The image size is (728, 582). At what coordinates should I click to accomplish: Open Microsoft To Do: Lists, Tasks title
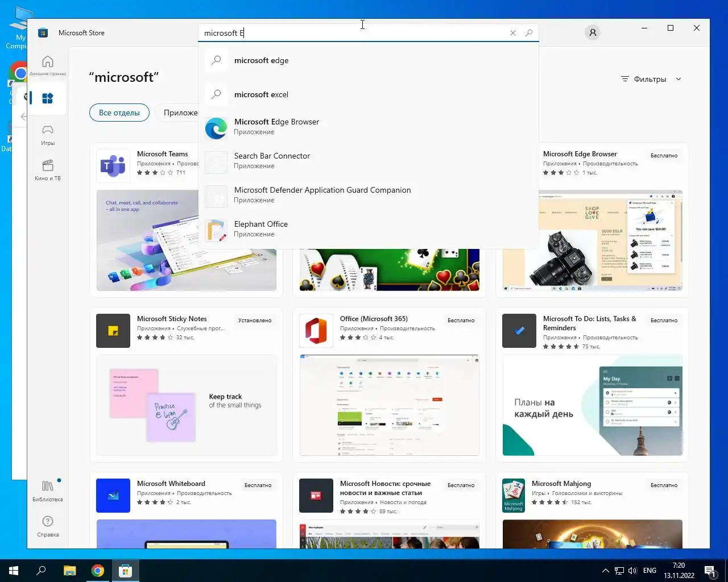(590, 323)
